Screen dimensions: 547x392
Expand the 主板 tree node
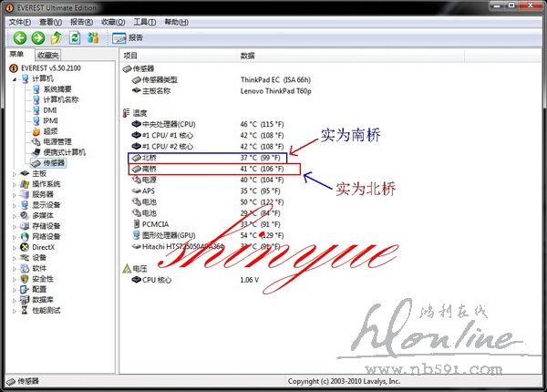pyautogui.click(x=15, y=174)
